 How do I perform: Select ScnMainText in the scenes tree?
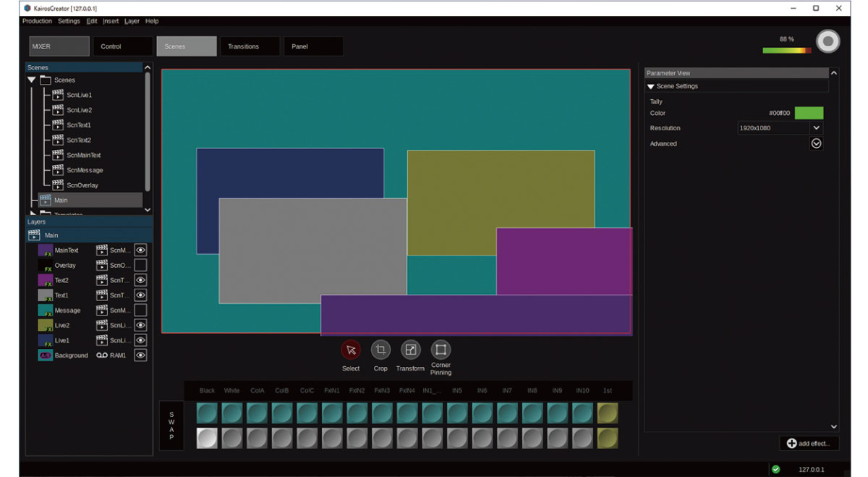click(83, 155)
